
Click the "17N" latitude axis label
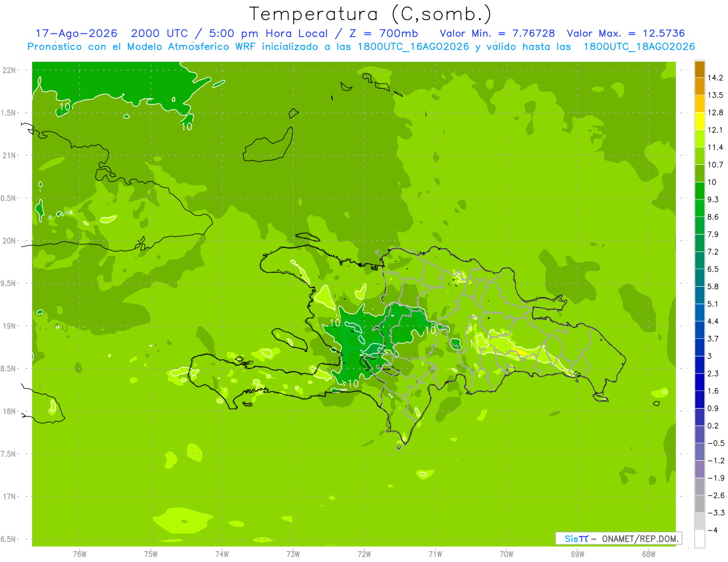click(x=9, y=497)
